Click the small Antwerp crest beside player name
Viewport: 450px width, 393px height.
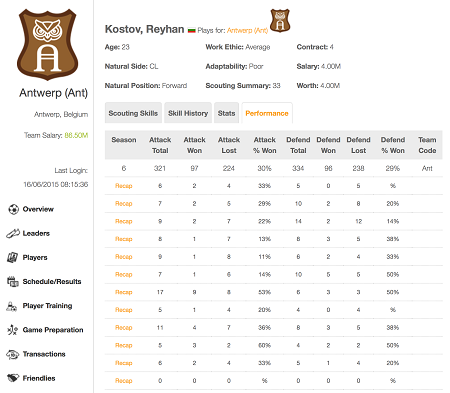(280, 20)
